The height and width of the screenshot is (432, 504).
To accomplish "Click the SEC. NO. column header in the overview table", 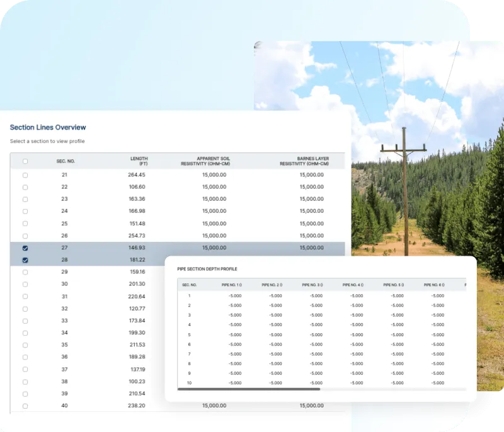I will point(66,161).
